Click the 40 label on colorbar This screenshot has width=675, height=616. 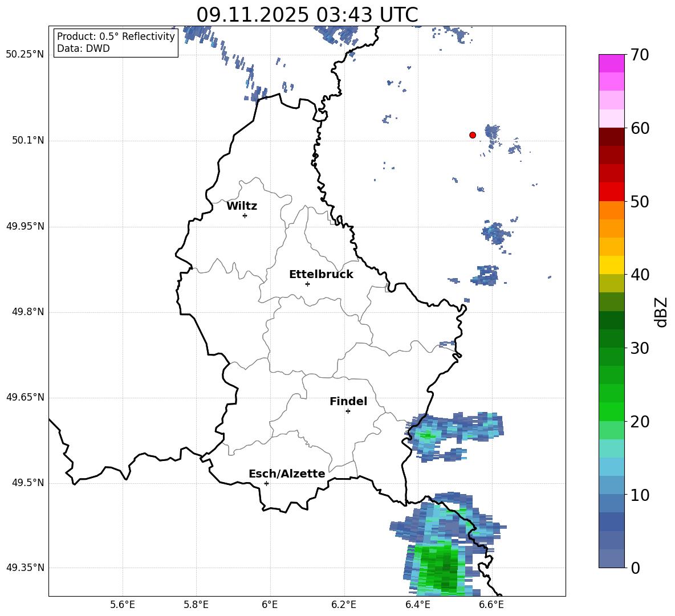click(x=639, y=275)
